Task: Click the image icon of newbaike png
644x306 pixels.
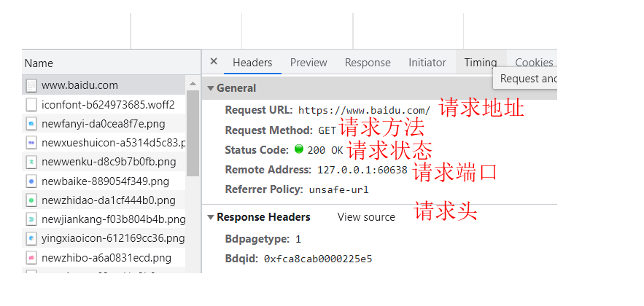Action: (x=31, y=181)
